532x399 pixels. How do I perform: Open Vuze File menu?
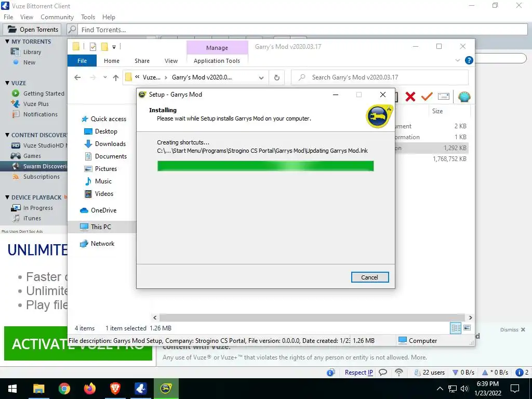[x=8, y=17]
